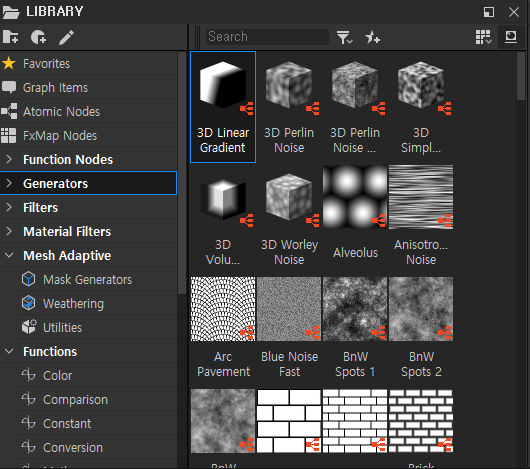This screenshot has height=469, width=530.
Task: Collapse the Mesh Adaptive section
Action: point(9,255)
